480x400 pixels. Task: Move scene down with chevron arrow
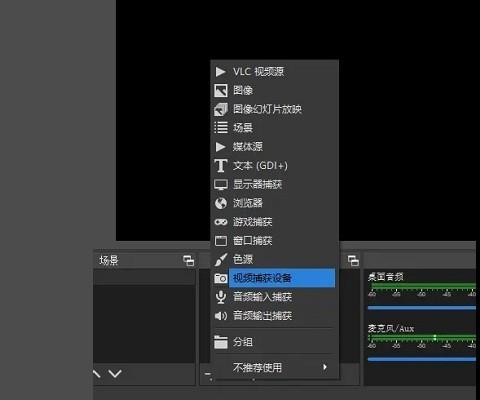click(x=115, y=373)
